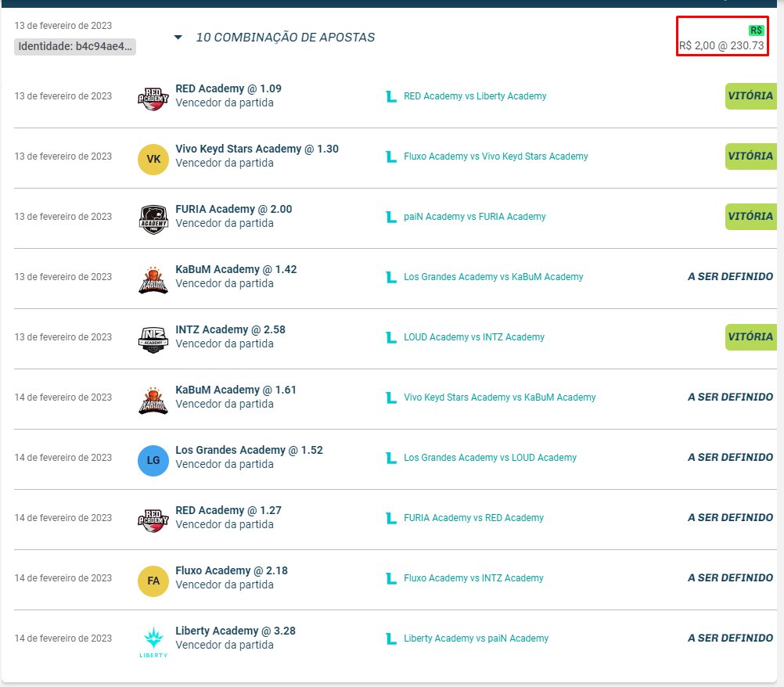
Task: Click the blue LG team avatar
Action: click(153, 461)
